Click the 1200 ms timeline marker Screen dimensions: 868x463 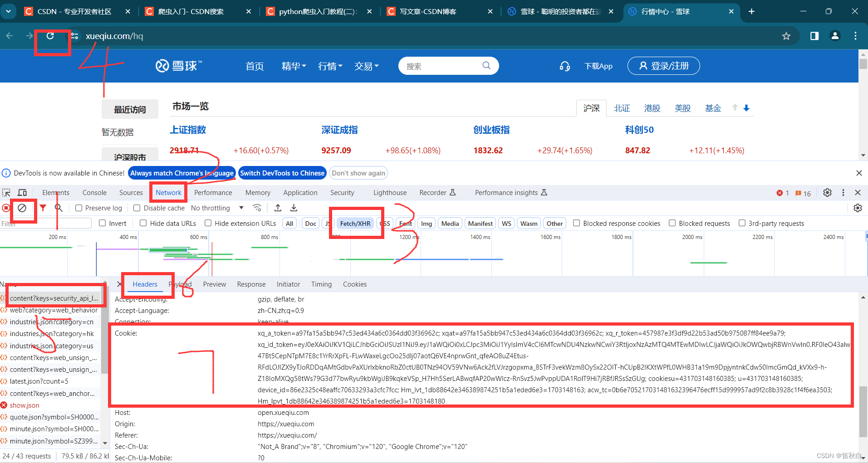tap(409, 237)
